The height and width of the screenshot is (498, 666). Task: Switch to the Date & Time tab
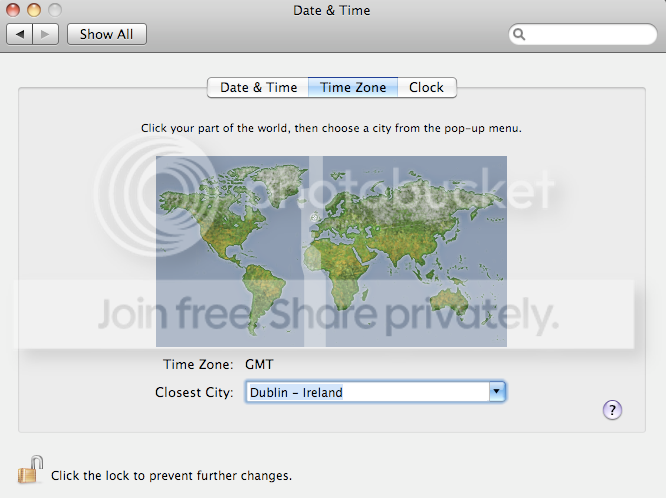click(x=258, y=88)
